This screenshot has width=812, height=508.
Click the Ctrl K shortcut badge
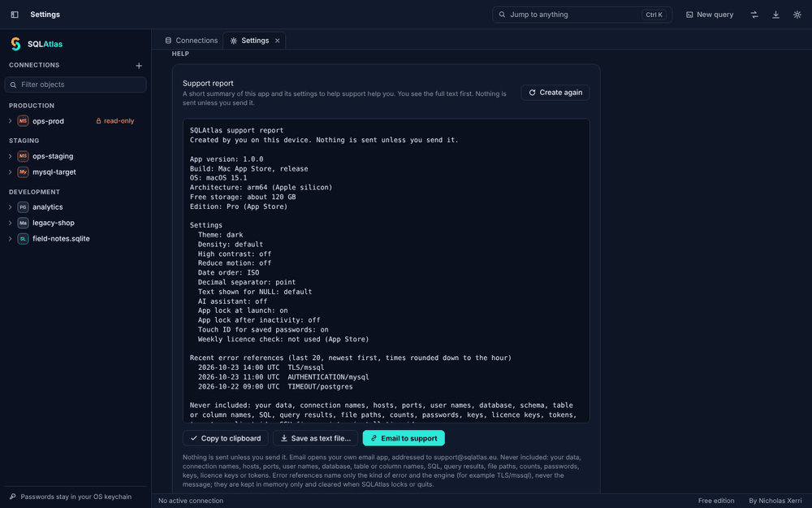click(654, 15)
